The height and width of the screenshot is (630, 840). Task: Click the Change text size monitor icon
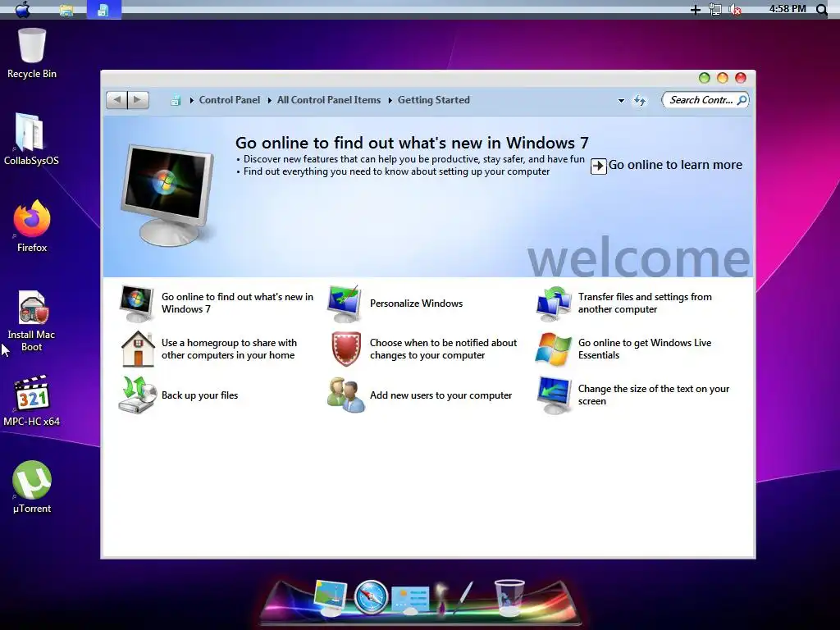pyautogui.click(x=554, y=395)
